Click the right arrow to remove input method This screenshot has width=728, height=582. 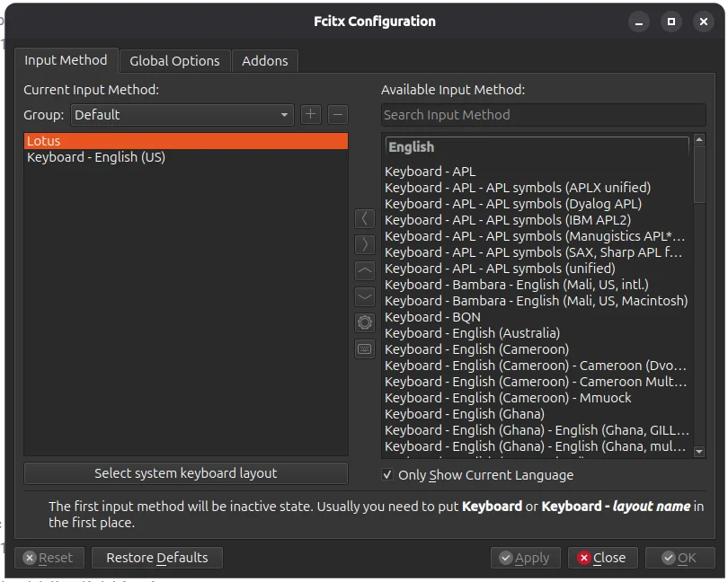coord(365,244)
